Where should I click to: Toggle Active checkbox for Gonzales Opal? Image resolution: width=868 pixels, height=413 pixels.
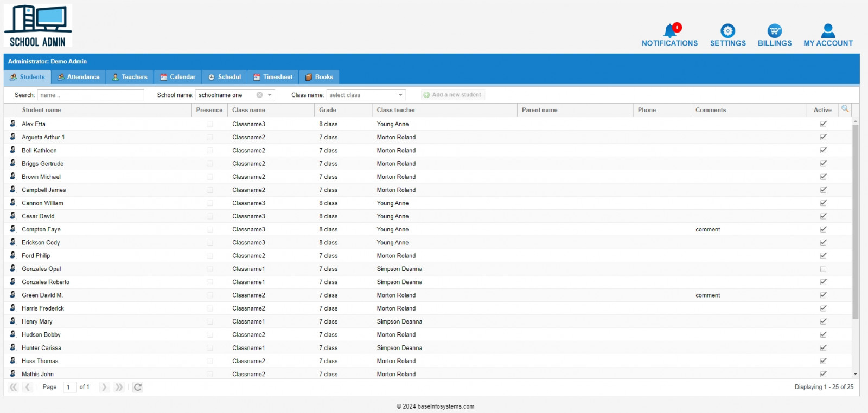click(x=823, y=269)
